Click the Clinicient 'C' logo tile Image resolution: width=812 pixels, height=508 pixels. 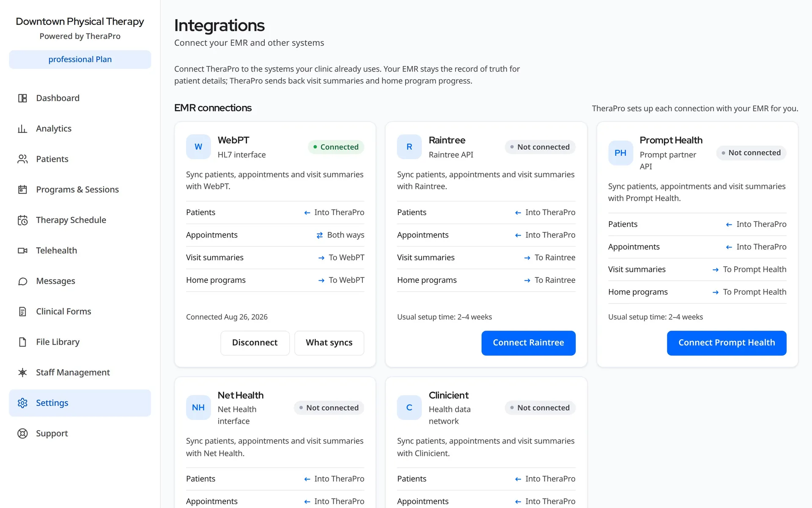point(409,408)
